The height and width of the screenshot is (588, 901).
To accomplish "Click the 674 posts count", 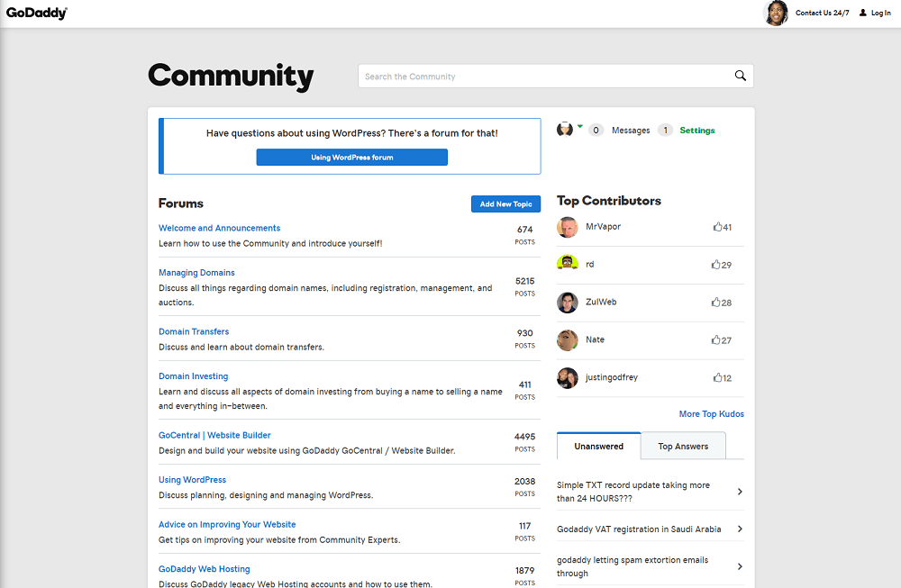I will (524, 229).
